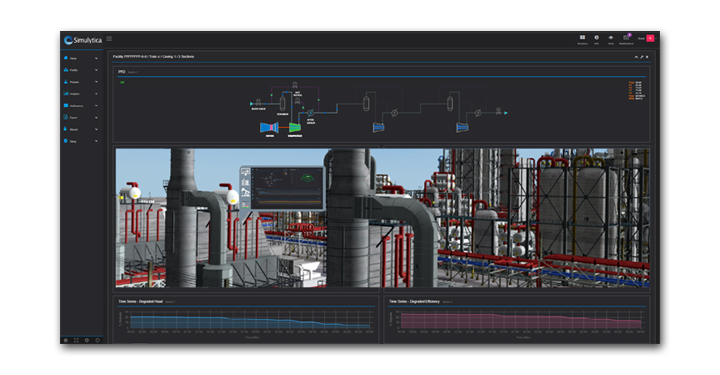Image resolution: width=720 pixels, height=375 pixels.
Task: Click the Info icon in the top bar
Action: 596,38
